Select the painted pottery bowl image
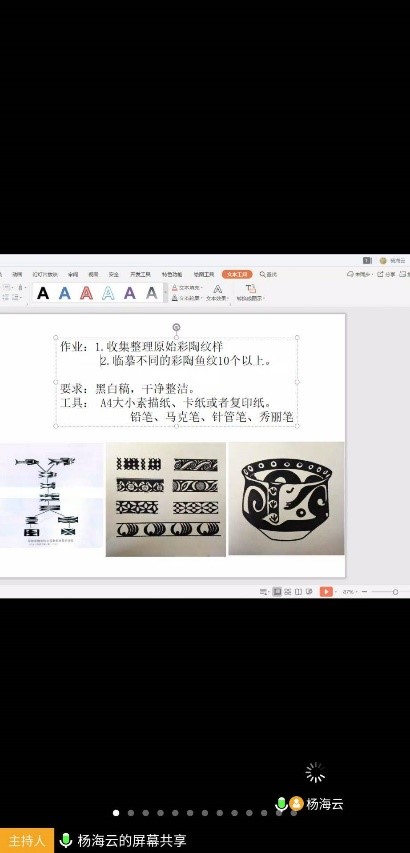 (x=286, y=498)
